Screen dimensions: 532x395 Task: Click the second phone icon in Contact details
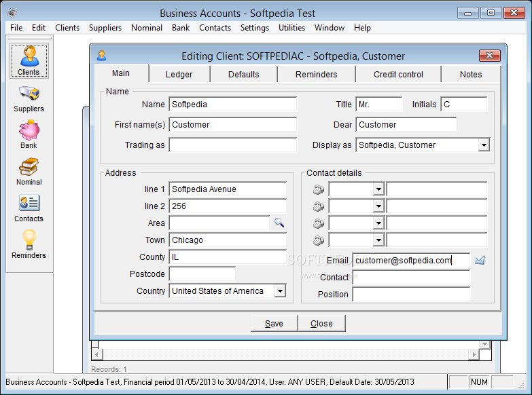(x=318, y=206)
